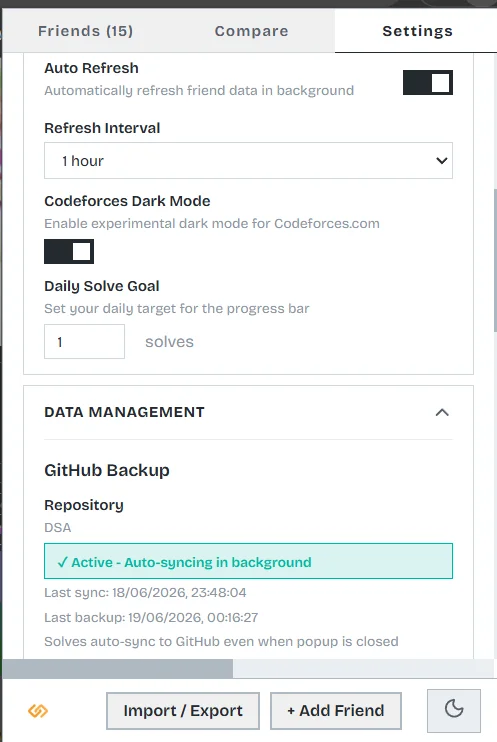Click the Refresh Interval label
The image size is (497, 742).
(102, 128)
